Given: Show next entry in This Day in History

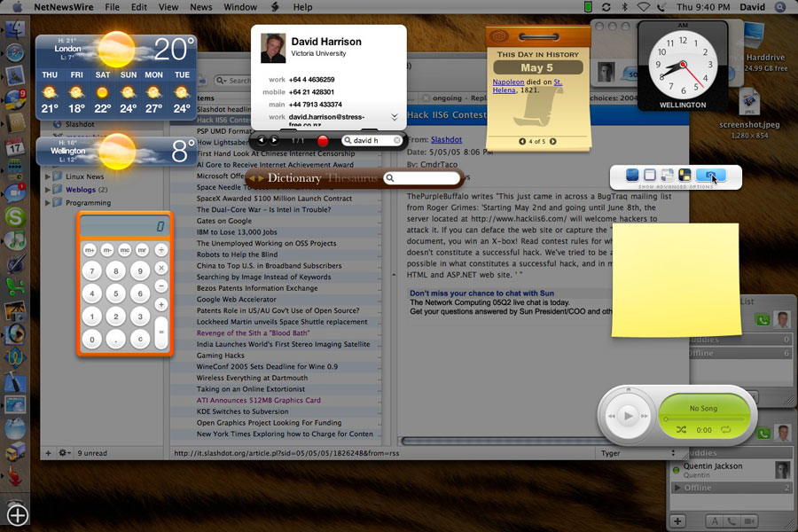Looking at the screenshot, I should coord(553,142).
